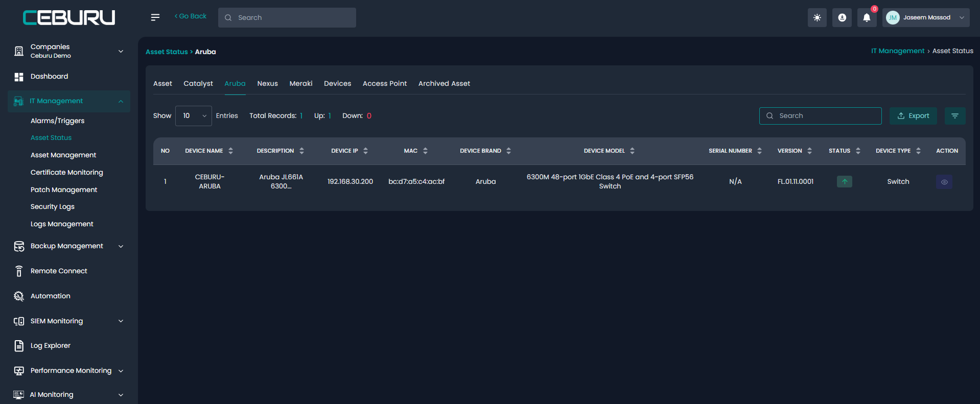Expand the Backup Management chevron
The height and width of the screenshot is (404, 980).
[121, 246]
